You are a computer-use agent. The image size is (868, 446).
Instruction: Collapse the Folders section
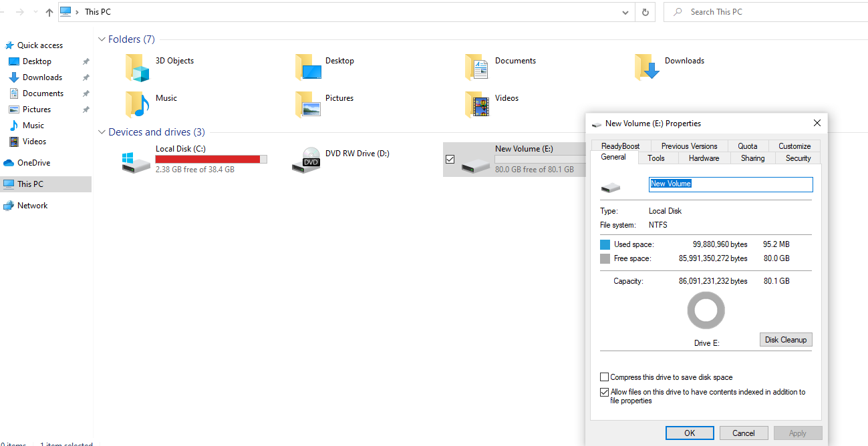tap(102, 39)
